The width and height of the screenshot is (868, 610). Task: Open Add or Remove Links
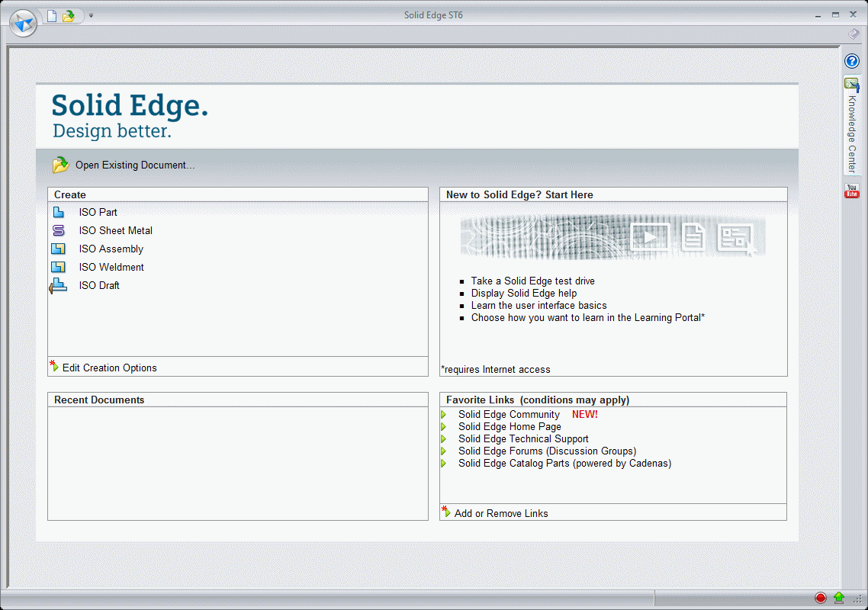click(501, 513)
